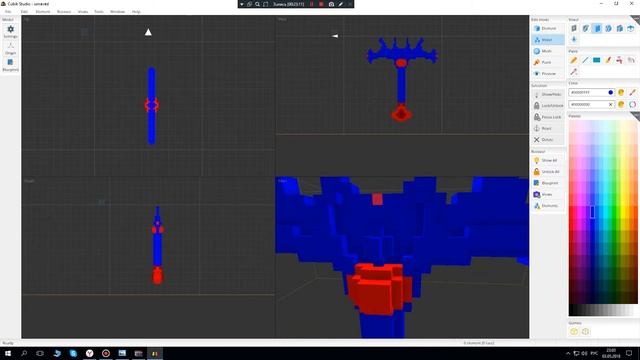This screenshot has width=640, height=360.
Task: Open the Elements list button
Action: click(548, 206)
